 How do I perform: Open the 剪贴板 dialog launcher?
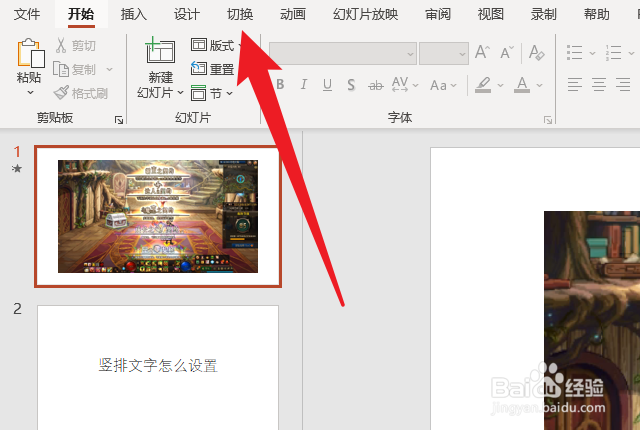click(x=119, y=120)
